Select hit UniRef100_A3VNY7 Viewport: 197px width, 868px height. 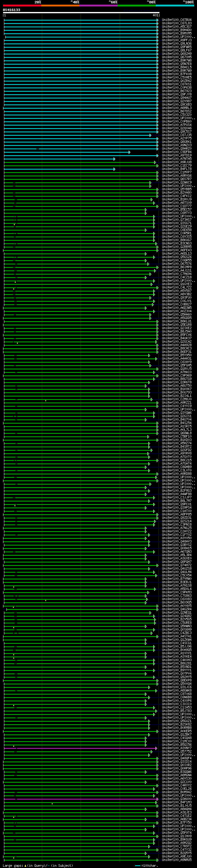click(176, 748)
